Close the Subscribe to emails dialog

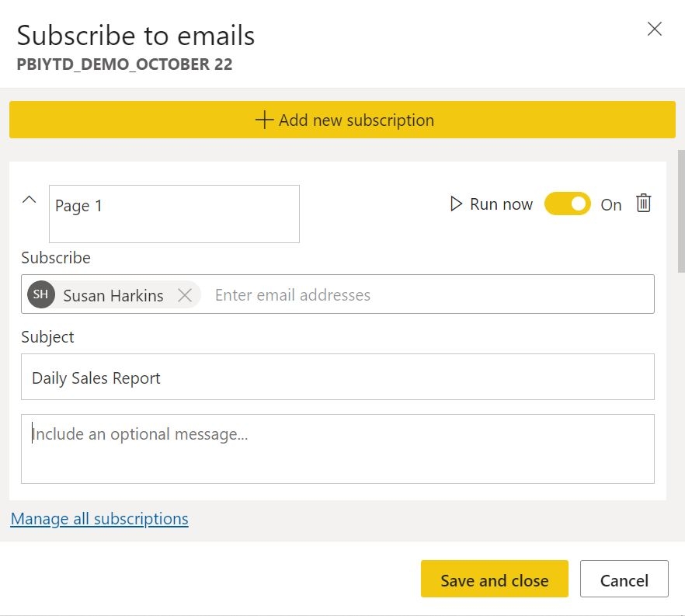[654, 29]
